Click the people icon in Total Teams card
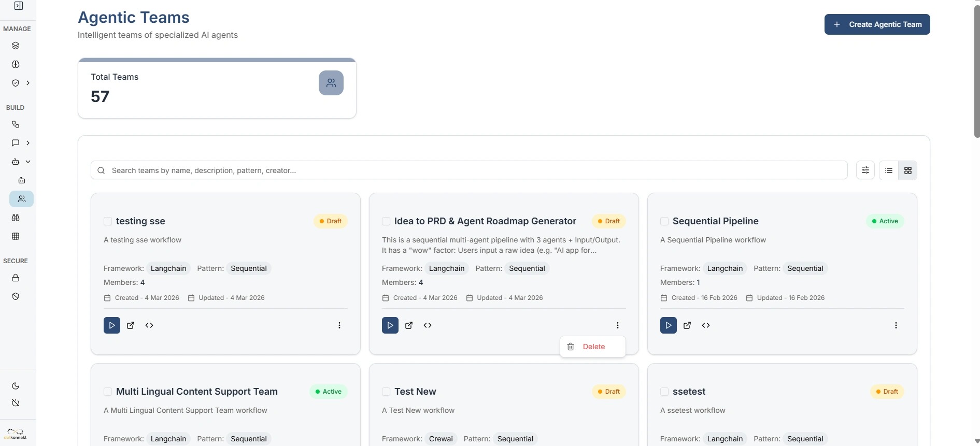This screenshot has height=446, width=980. pos(331,83)
